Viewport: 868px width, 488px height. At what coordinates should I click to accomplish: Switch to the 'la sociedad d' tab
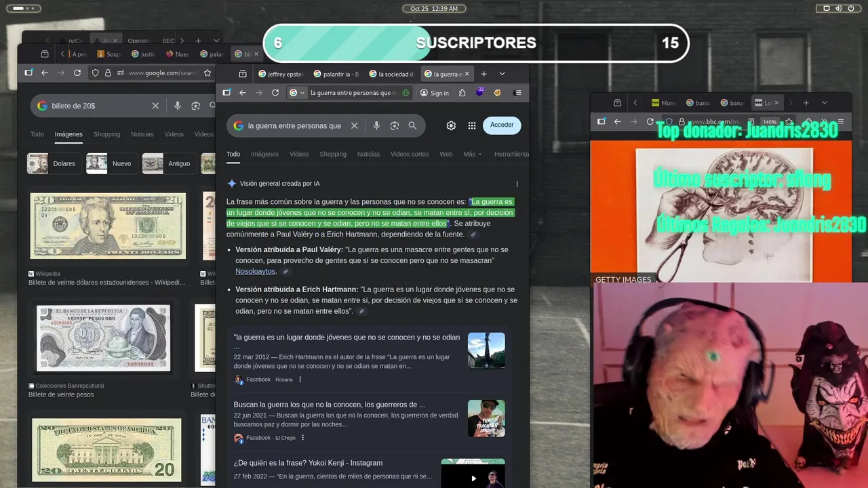coord(392,74)
